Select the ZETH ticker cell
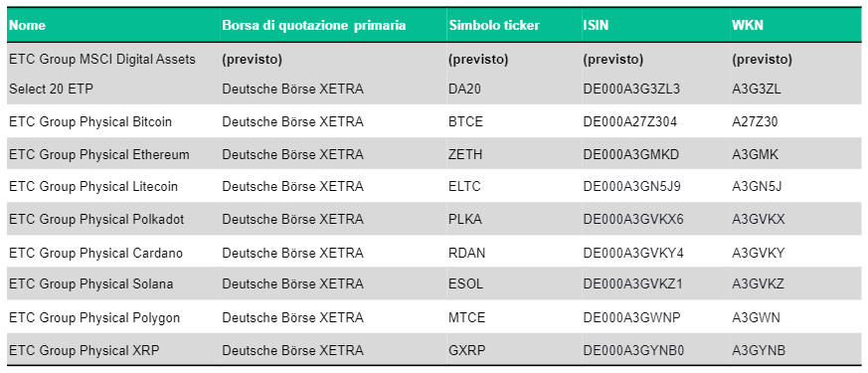The width and height of the screenshot is (868, 373). (x=465, y=154)
